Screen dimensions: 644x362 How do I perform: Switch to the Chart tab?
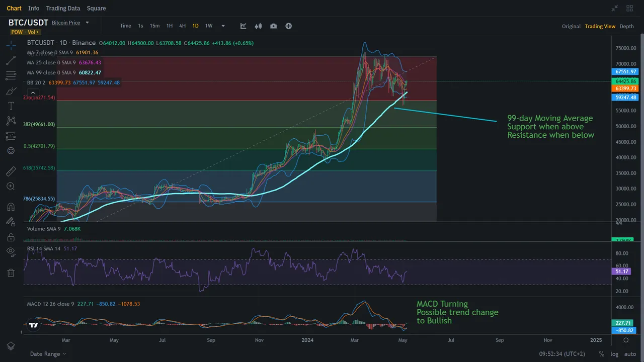14,8
